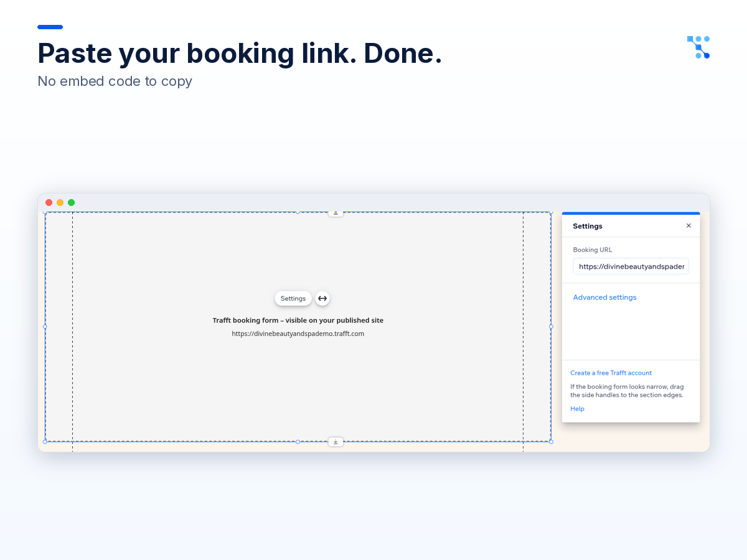Click the top section download handle icon
The image size is (747, 560).
(x=336, y=213)
